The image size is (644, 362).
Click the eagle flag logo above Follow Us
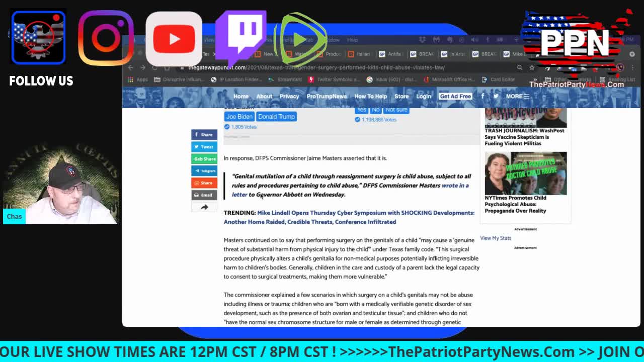pos(38,38)
